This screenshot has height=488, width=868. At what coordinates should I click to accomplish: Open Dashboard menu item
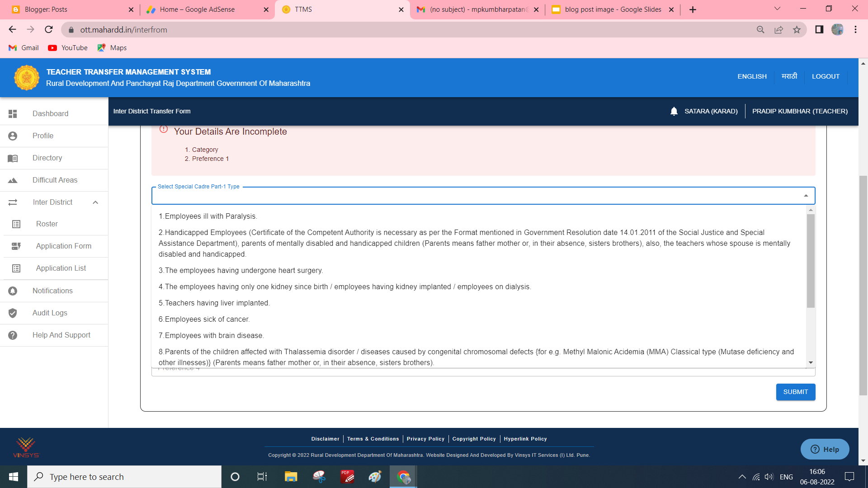tap(54, 114)
